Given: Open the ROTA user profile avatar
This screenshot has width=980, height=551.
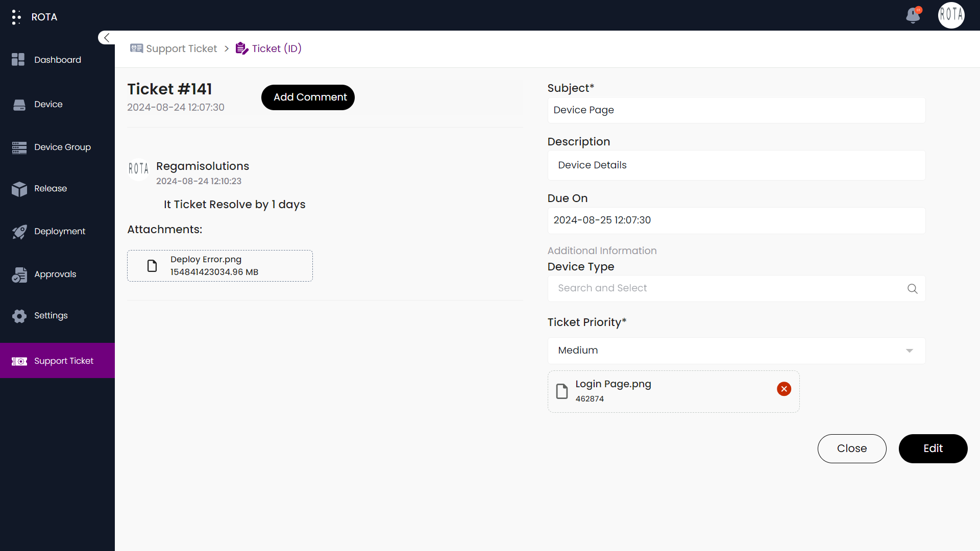Looking at the screenshot, I should coord(951,15).
